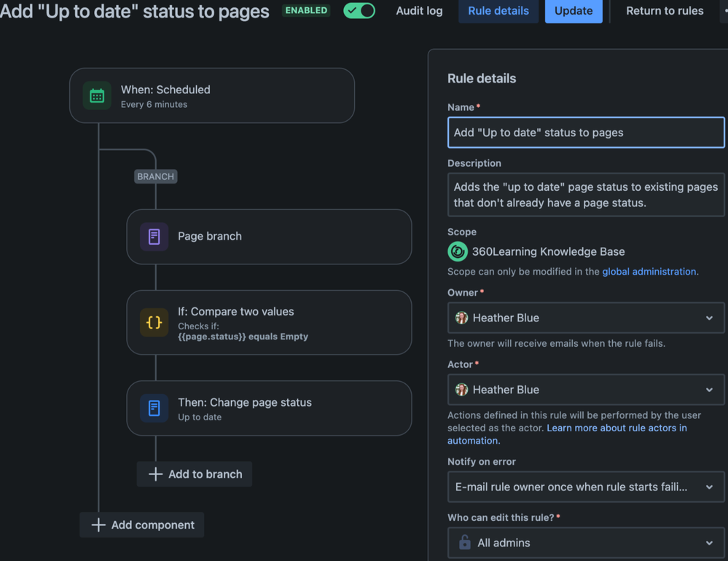Click the plus icon in Add component
This screenshot has height=561, width=728.
pos(98,525)
